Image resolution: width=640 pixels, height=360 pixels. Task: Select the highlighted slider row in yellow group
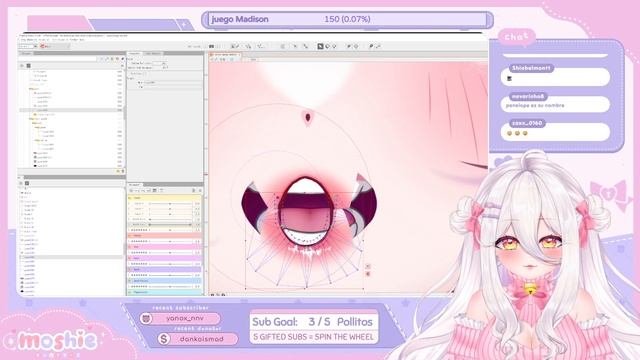pos(165,224)
